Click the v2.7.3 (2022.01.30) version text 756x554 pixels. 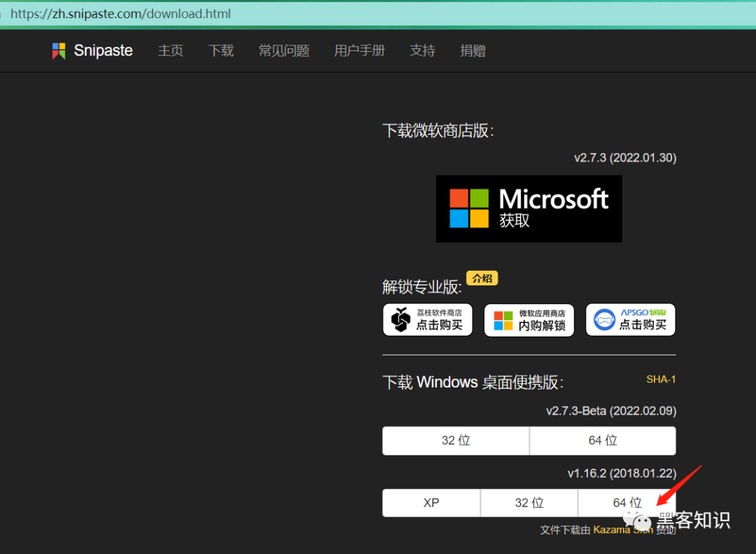[x=625, y=157]
